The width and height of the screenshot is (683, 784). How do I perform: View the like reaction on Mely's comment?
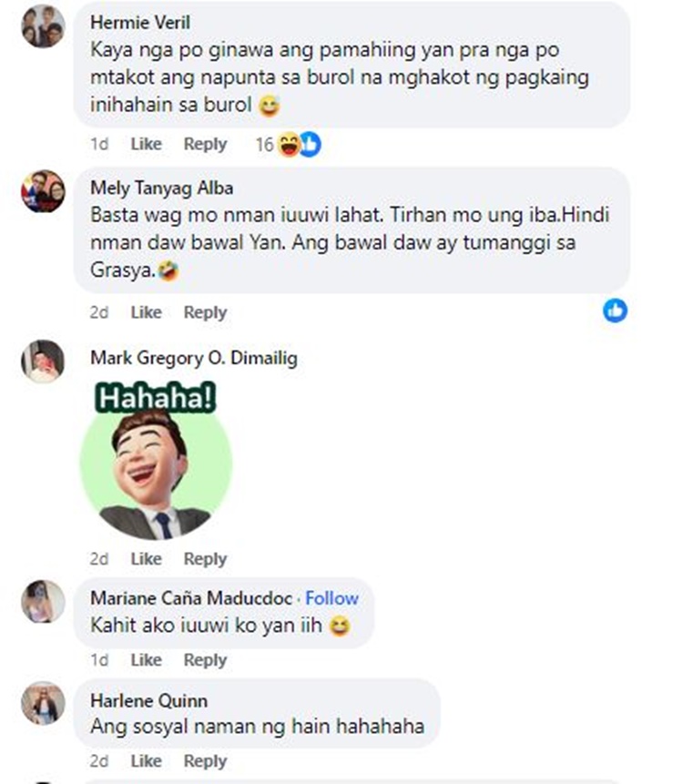615,311
